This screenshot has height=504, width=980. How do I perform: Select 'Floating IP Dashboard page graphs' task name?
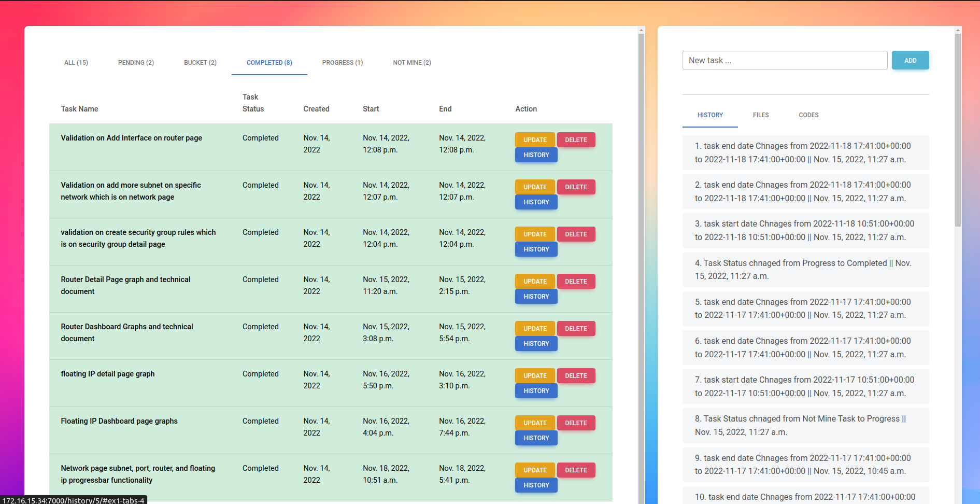click(119, 421)
